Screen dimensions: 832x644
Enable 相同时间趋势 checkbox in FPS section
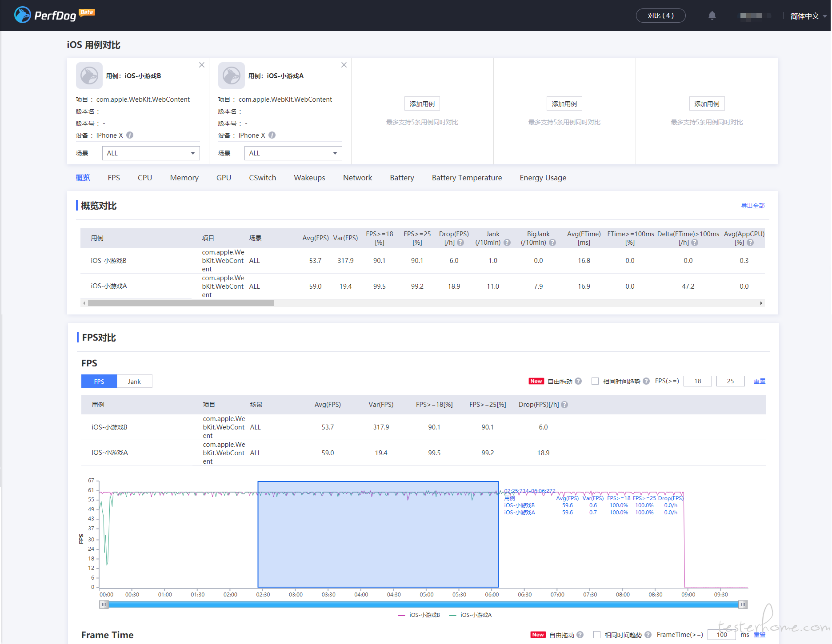(x=595, y=381)
